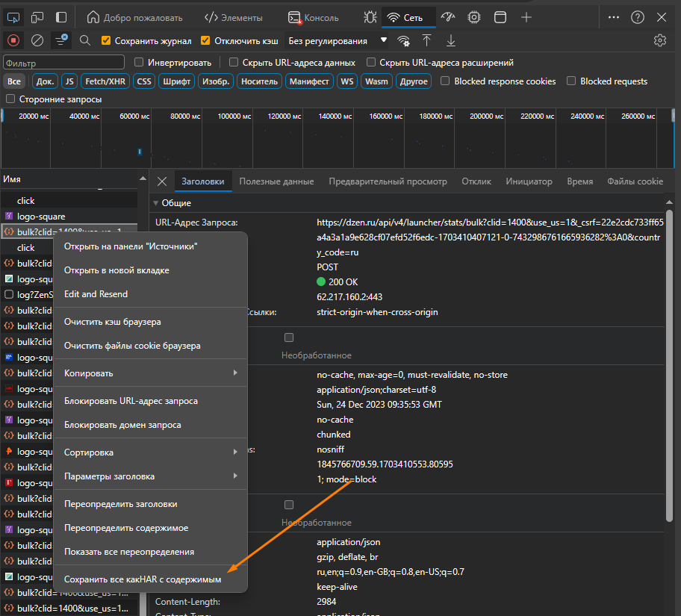Open network settings gear icon
Viewport: 681px width, 616px height.
(x=660, y=40)
